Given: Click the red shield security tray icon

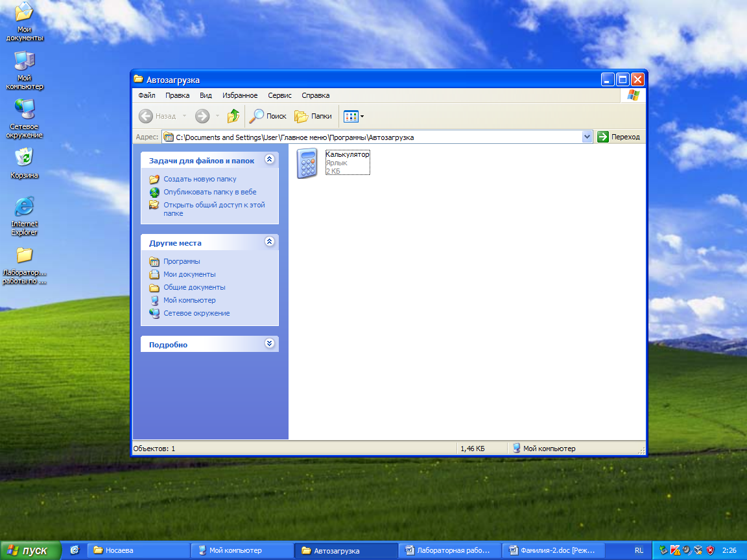Looking at the screenshot, I should click(710, 550).
